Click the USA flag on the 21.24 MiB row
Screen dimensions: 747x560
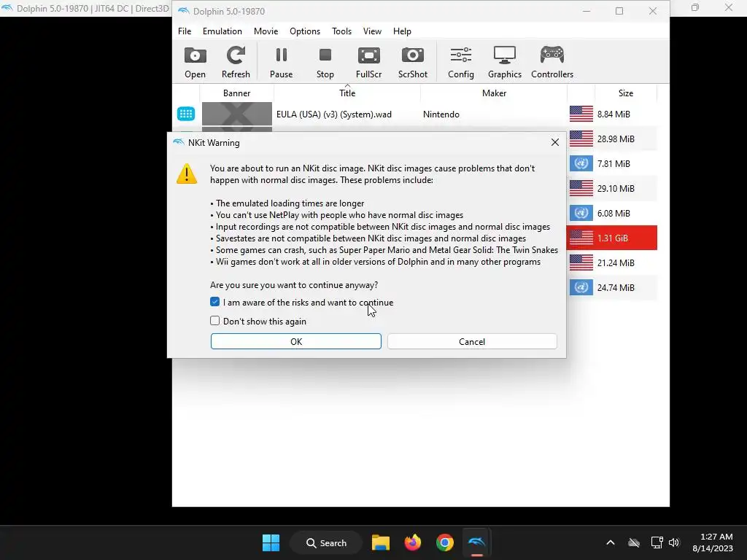581,262
